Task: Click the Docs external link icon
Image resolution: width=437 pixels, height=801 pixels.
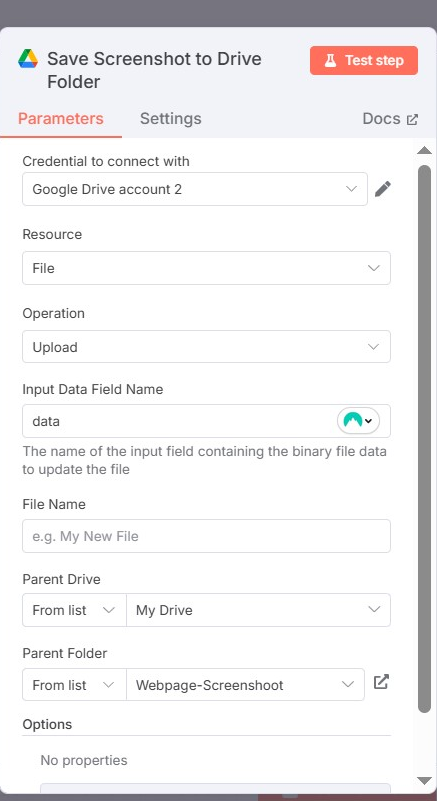Action: (x=412, y=120)
